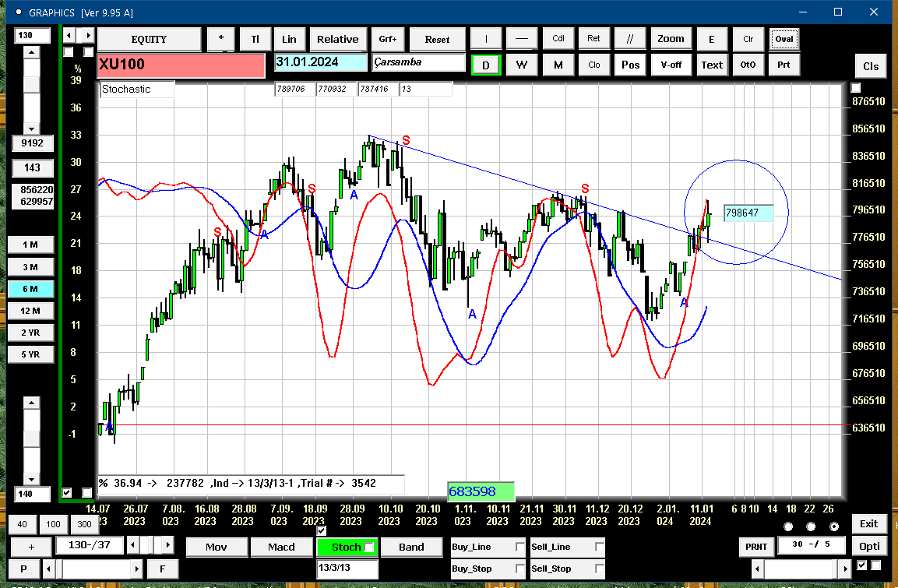Image resolution: width=898 pixels, height=588 pixels.
Task: Uncheck the checkbox above the Stoch button
Action: click(322, 530)
